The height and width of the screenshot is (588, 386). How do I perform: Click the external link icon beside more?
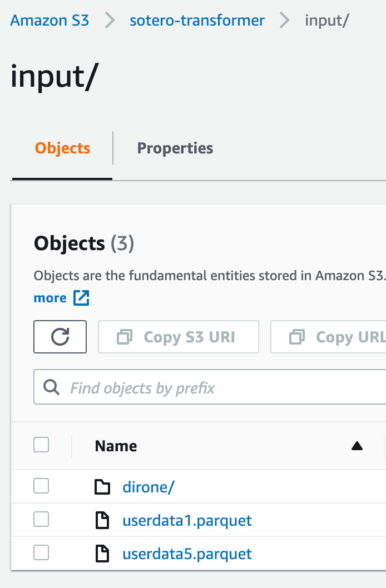(81, 298)
